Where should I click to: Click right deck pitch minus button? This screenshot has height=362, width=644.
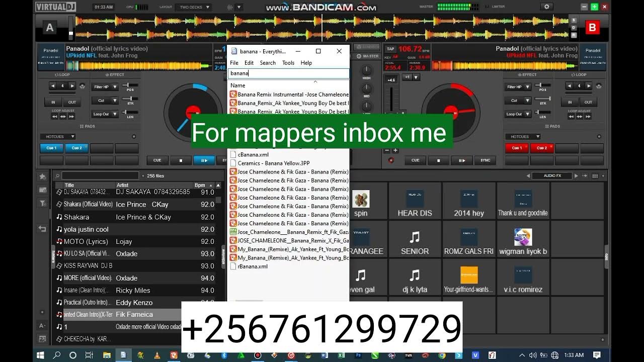tap(388, 150)
